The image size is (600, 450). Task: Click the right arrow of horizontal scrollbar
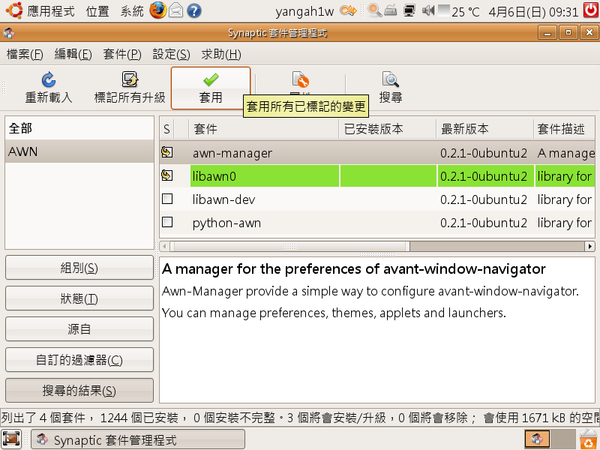(590, 246)
